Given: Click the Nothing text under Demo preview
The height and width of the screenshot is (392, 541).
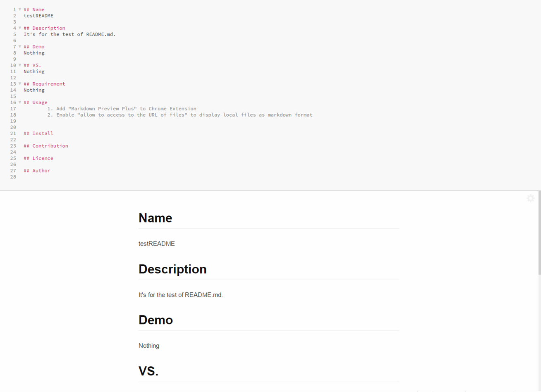Looking at the screenshot, I should pos(149,346).
